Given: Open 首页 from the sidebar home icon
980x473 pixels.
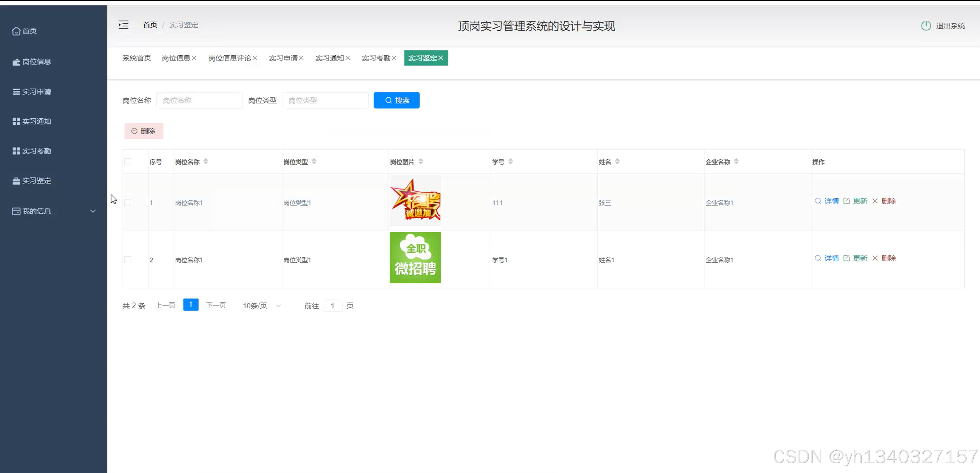Looking at the screenshot, I should point(16,31).
